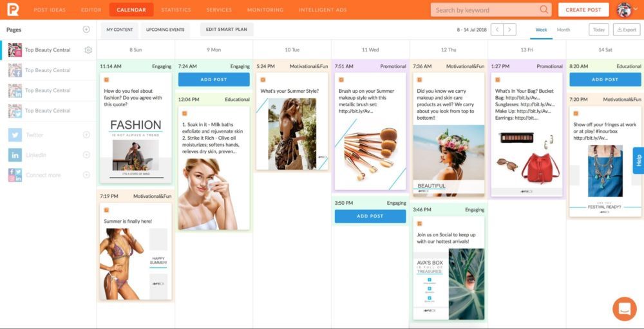The height and width of the screenshot is (329, 644).
Task: Add a LinkedIn page with plus icon
Action: pyautogui.click(x=86, y=155)
